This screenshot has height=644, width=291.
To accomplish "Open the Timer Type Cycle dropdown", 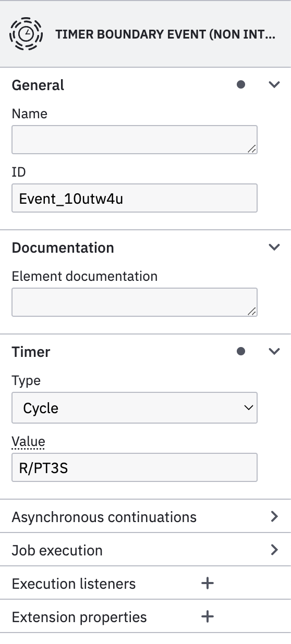I will (x=135, y=408).
